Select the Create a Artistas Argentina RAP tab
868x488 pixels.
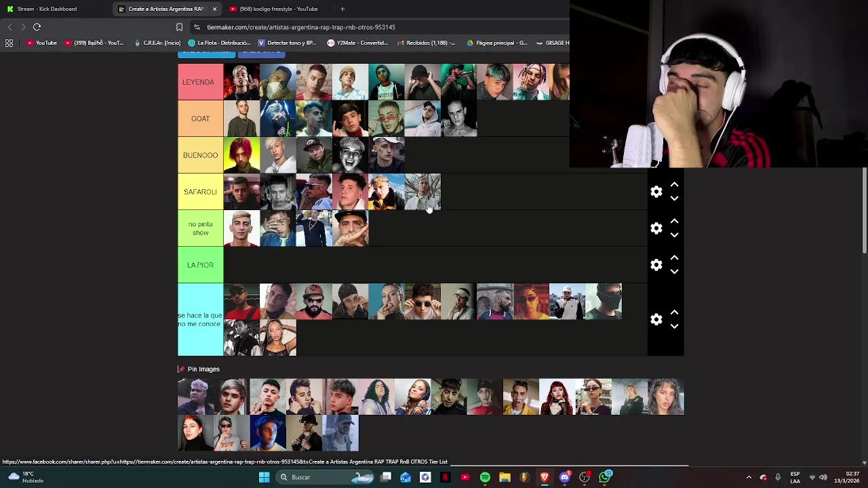click(x=166, y=9)
